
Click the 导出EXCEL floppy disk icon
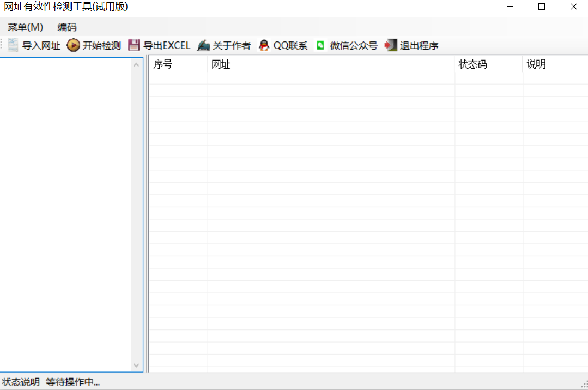click(x=134, y=45)
